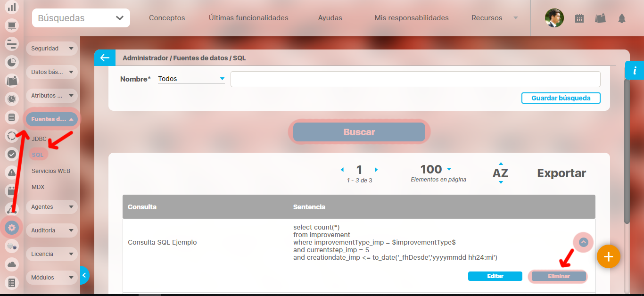Click the Nombre search text field
Viewport: 644px width, 296px height.
[415, 79]
